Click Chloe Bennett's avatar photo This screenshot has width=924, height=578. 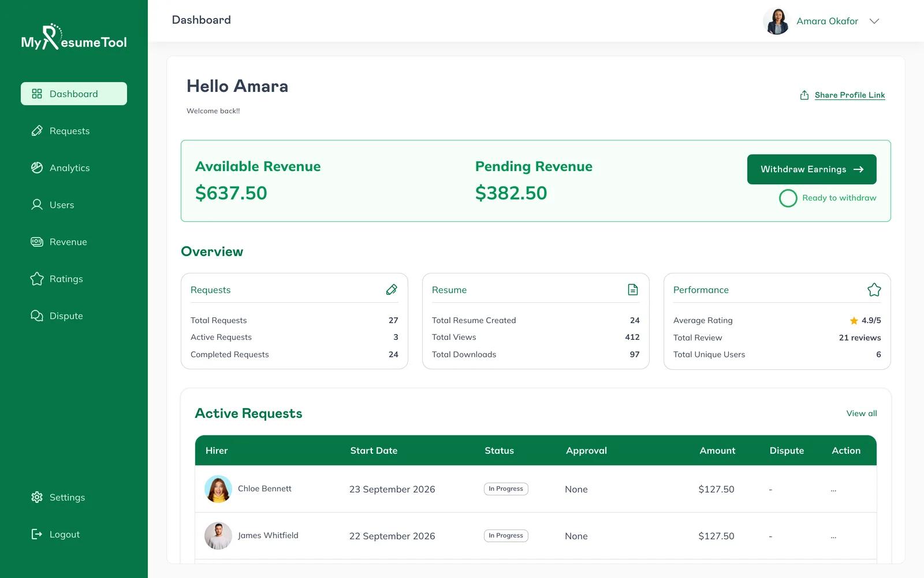click(218, 489)
